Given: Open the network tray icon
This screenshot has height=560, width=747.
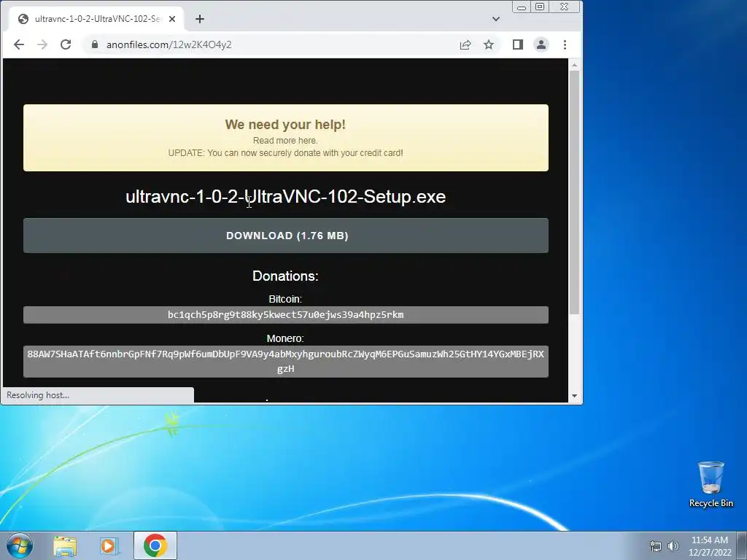Looking at the screenshot, I should pyautogui.click(x=656, y=546).
